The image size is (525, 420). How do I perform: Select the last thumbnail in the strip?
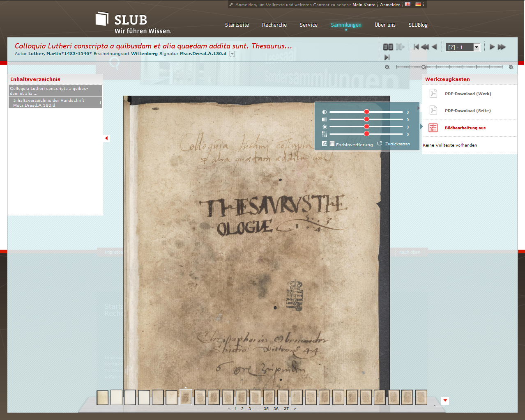click(421, 397)
